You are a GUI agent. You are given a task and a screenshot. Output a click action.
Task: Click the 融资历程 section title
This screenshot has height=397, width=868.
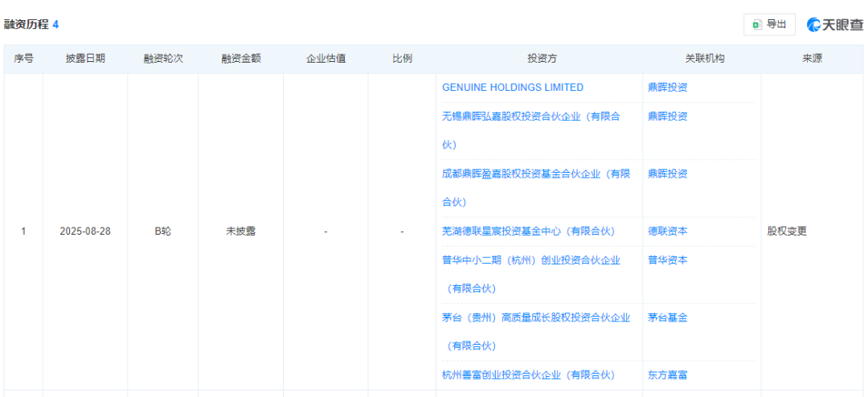(x=27, y=24)
